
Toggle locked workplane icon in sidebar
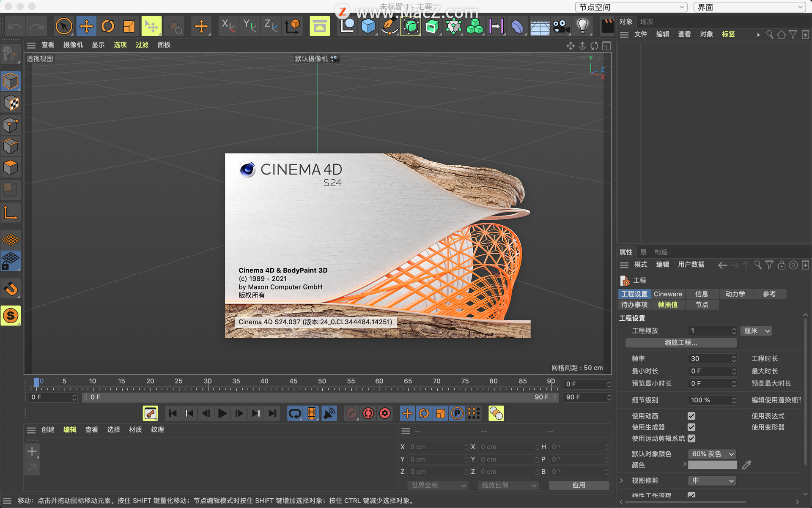click(11, 261)
